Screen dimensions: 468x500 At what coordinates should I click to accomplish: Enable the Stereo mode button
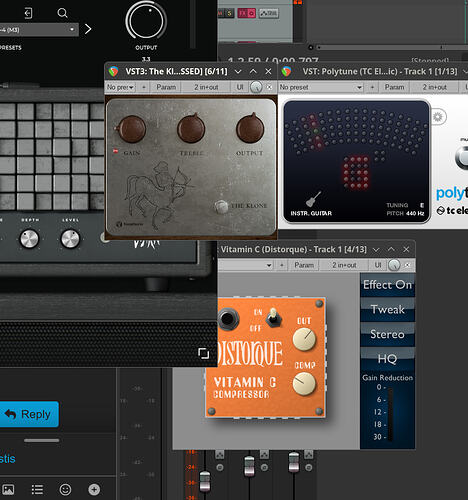(x=387, y=334)
